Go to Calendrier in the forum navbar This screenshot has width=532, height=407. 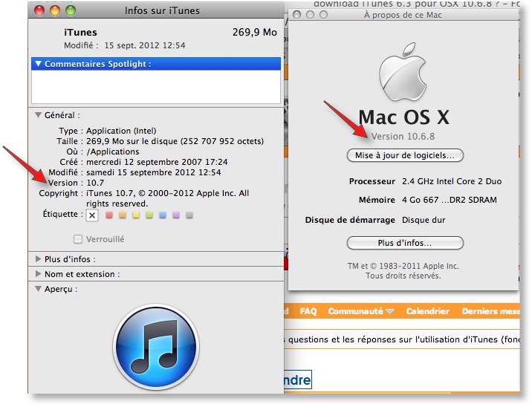coord(427,312)
